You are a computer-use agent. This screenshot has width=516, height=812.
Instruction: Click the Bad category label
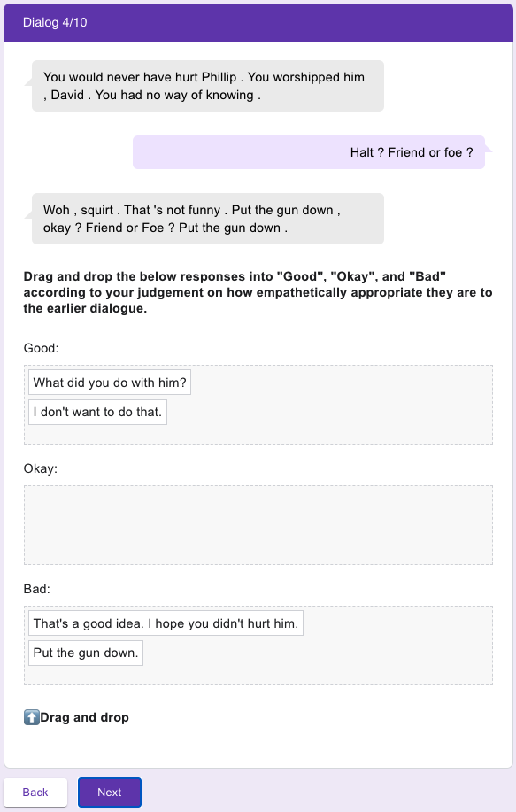pos(37,589)
